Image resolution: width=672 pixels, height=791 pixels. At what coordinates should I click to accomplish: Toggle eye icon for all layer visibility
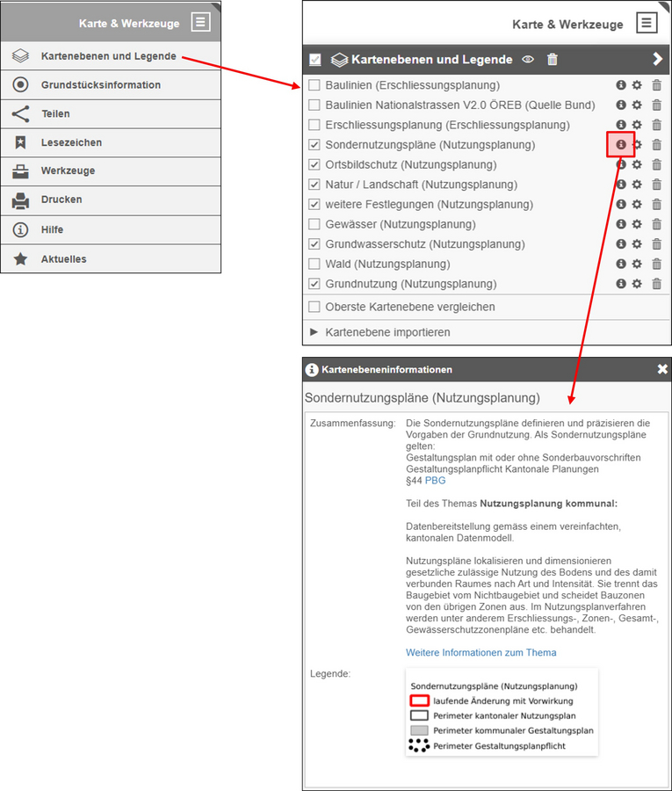[x=528, y=60]
